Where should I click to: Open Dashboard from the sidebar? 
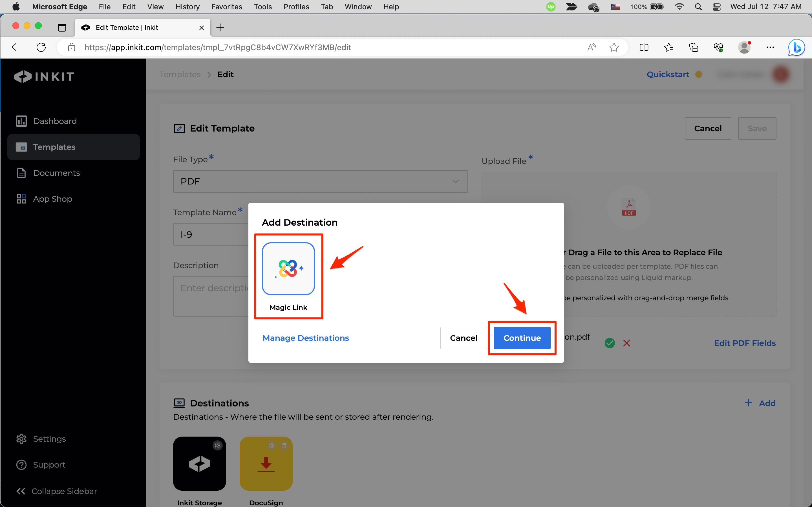[x=55, y=121]
